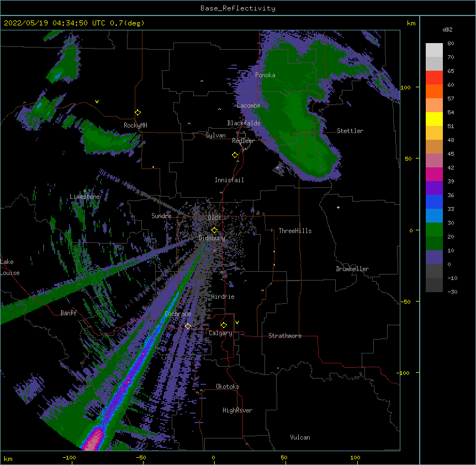Viewport: 476px width, 465px height.
Task: Pick the bright yellow legend swatch above 51
Action: (x=434, y=119)
